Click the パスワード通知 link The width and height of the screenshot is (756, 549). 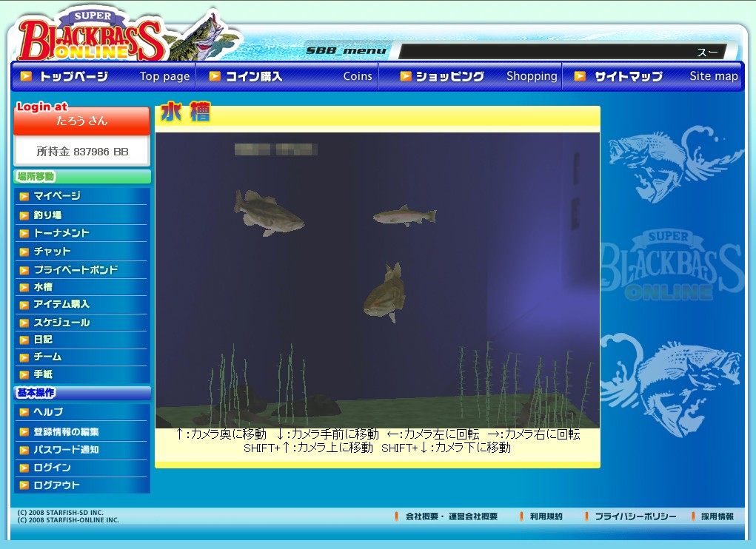[x=66, y=450]
